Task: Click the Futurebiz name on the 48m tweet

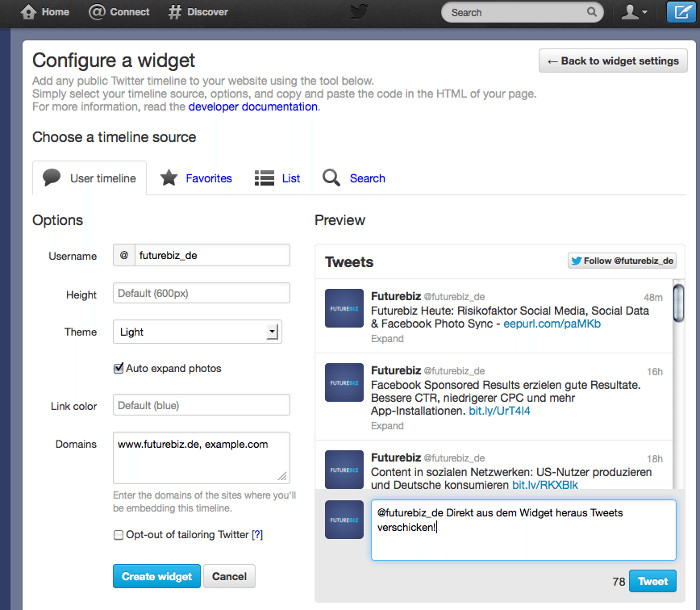Action: point(396,296)
